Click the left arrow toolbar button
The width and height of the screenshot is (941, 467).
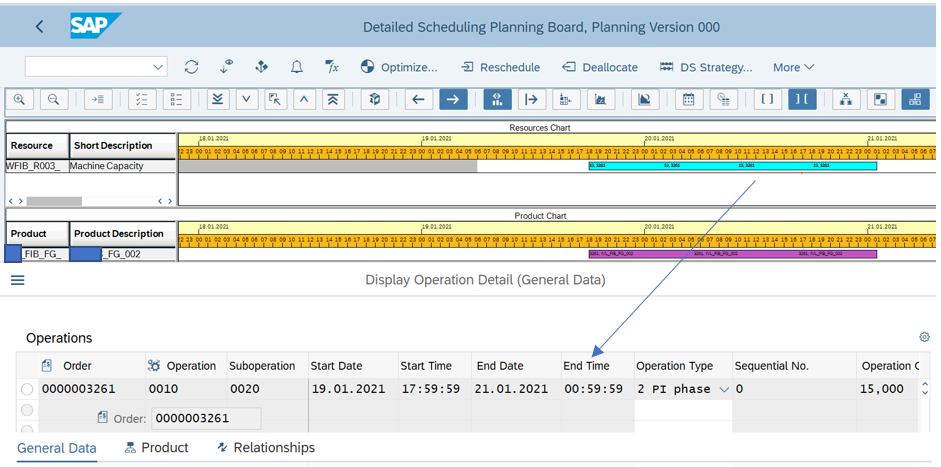tap(419, 100)
